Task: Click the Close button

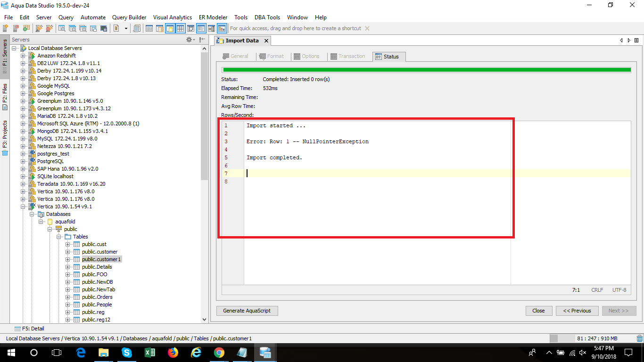Action: click(x=538, y=311)
